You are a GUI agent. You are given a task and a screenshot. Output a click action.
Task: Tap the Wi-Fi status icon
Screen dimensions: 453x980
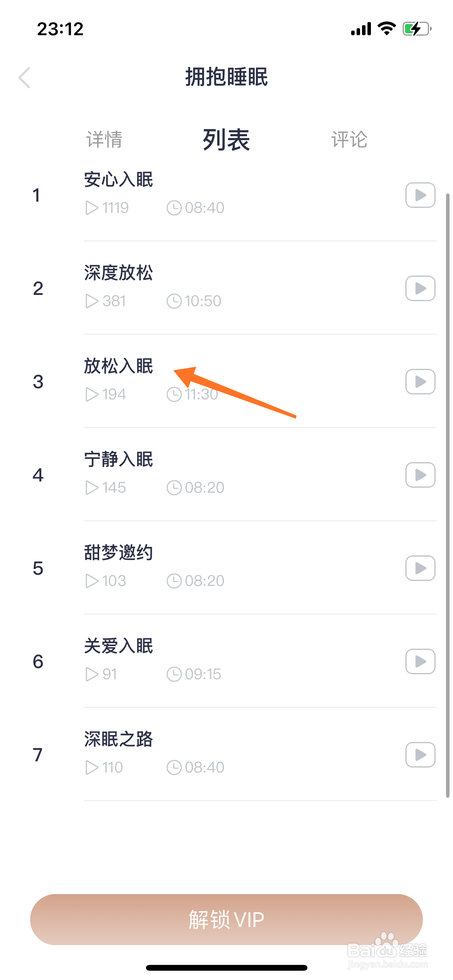coord(386,29)
